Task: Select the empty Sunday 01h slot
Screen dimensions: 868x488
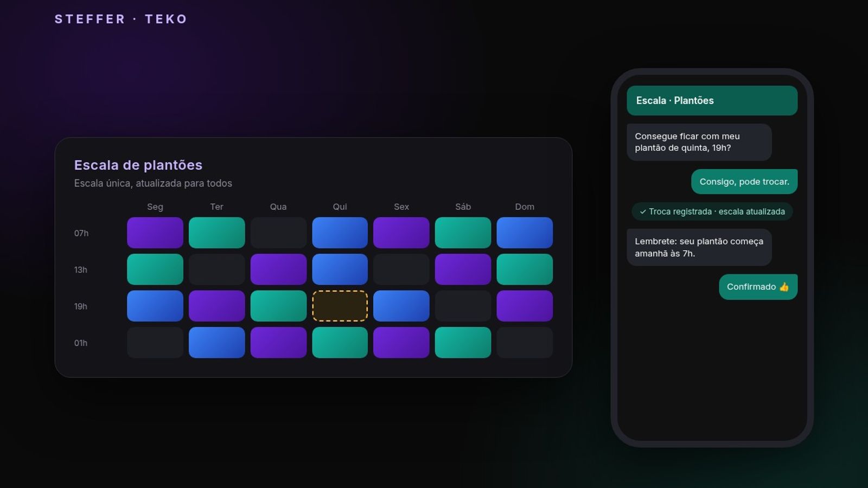Action: coord(525,343)
